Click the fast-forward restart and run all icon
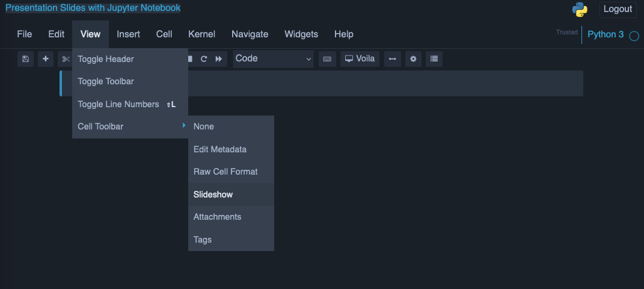This screenshot has height=289, width=644. pyautogui.click(x=219, y=59)
